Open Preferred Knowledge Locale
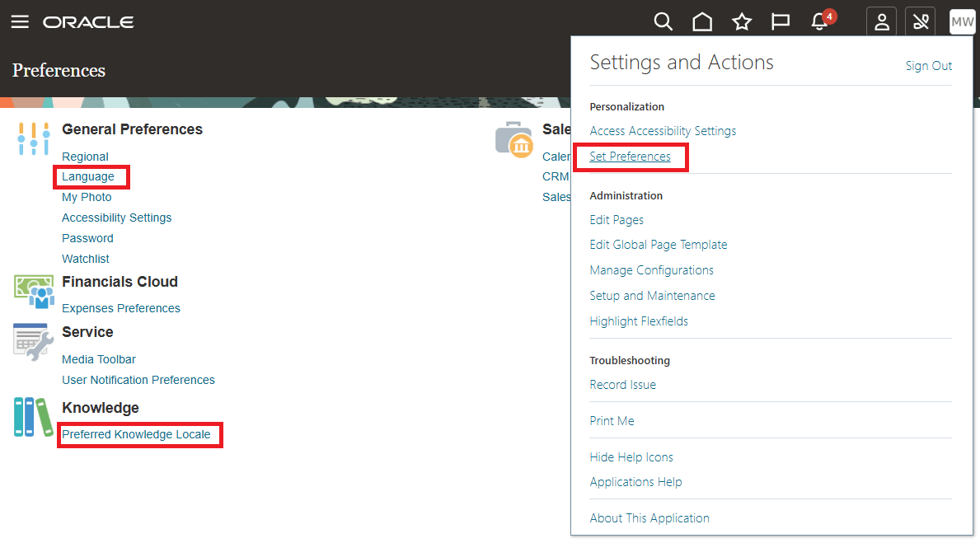This screenshot has width=980, height=543. (138, 434)
